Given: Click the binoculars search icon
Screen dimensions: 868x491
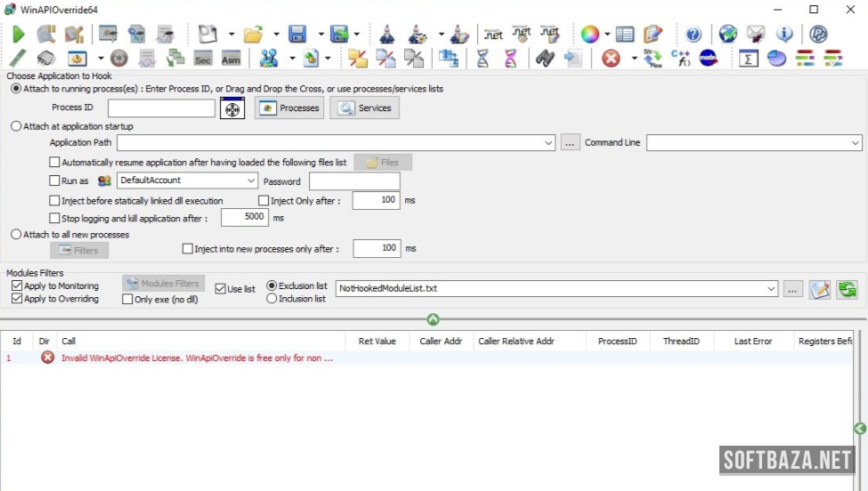Looking at the screenshot, I should pos(544,59).
